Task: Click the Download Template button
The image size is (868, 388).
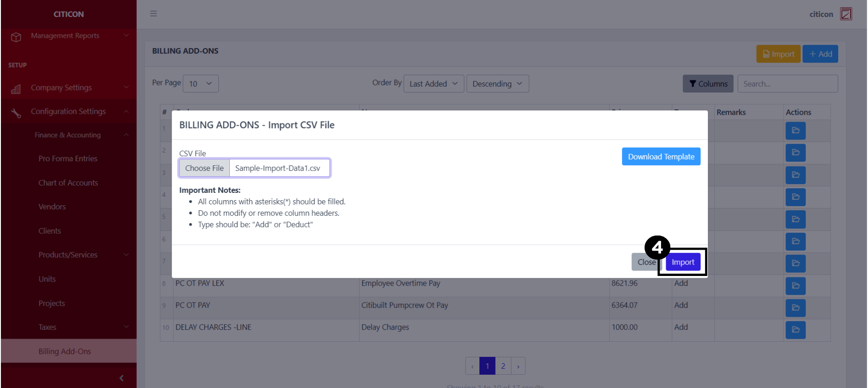Action: coord(661,157)
